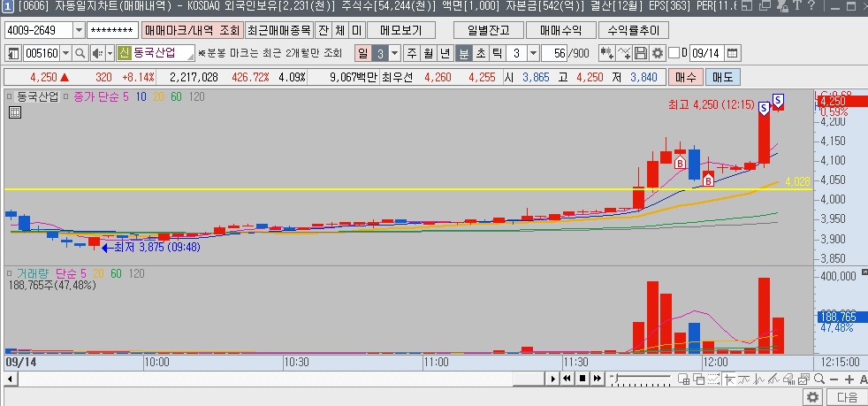Click the red 매수 buy button
Image resolution: width=868 pixels, height=406 pixels.
[x=685, y=77]
